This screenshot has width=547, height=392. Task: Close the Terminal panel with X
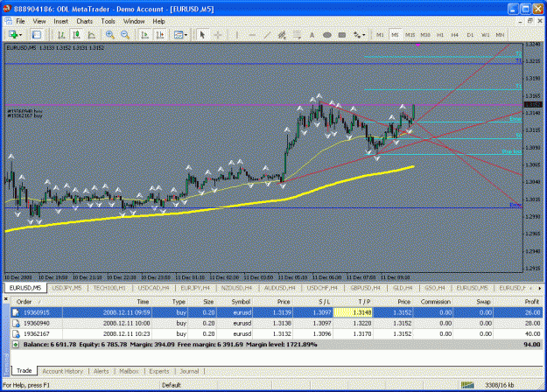point(5,299)
